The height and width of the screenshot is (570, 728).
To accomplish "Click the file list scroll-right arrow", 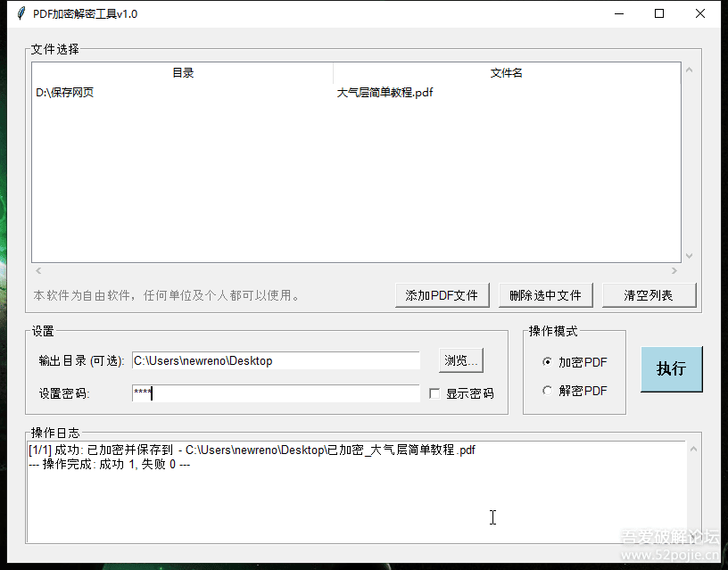I will pos(674,270).
